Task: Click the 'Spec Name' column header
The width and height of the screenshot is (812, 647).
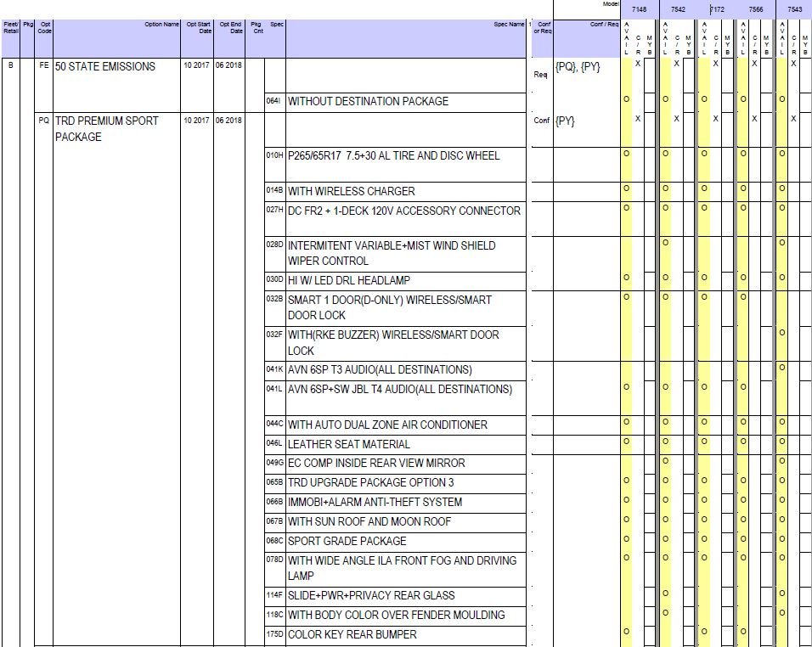Action: coord(509,25)
